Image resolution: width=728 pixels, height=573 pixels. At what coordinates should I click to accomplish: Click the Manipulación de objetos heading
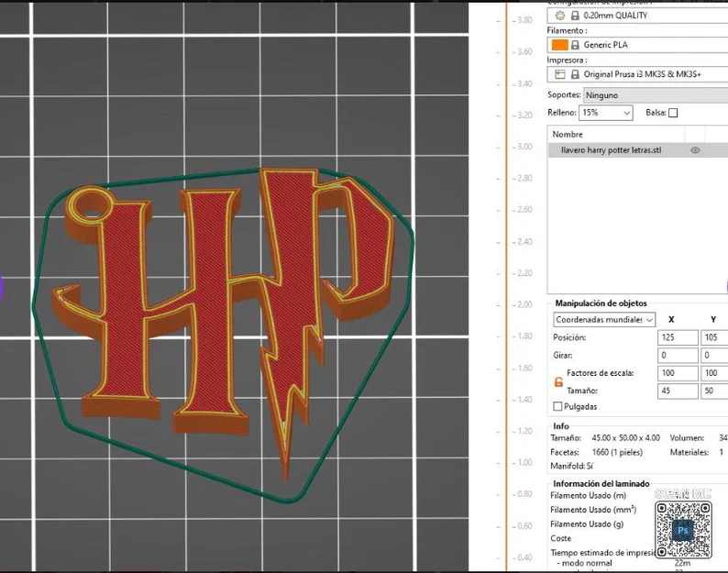pos(601,303)
